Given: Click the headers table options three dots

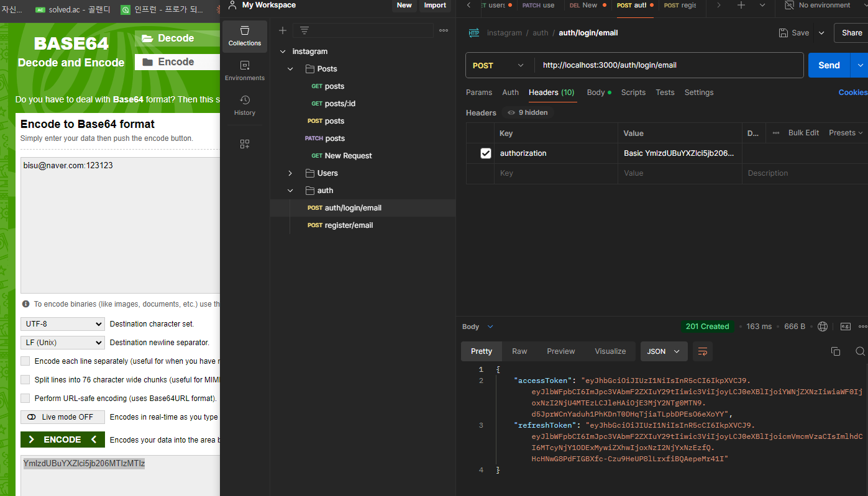Looking at the screenshot, I should pyautogui.click(x=776, y=133).
